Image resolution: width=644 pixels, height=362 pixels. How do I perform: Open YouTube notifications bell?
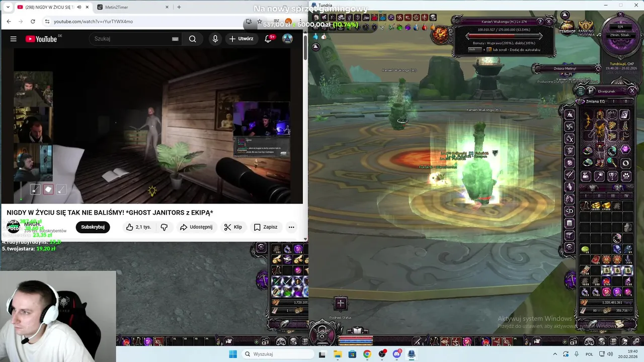tap(268, 39)
